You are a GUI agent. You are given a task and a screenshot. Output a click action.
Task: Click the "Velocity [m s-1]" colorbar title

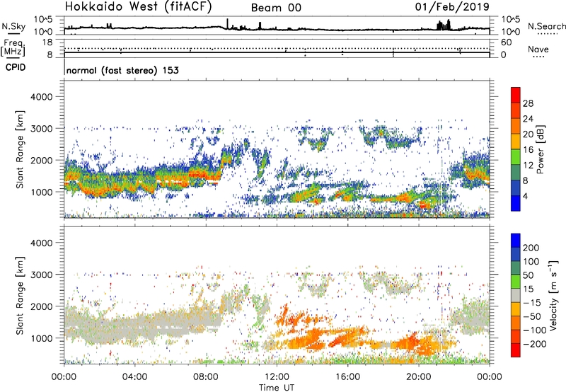pos(553,295)
